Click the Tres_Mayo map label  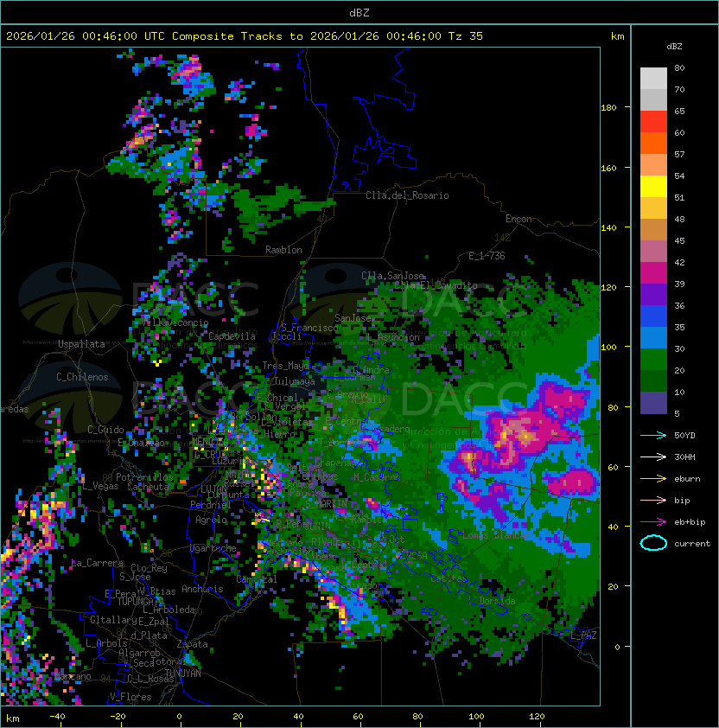(285, 366)
